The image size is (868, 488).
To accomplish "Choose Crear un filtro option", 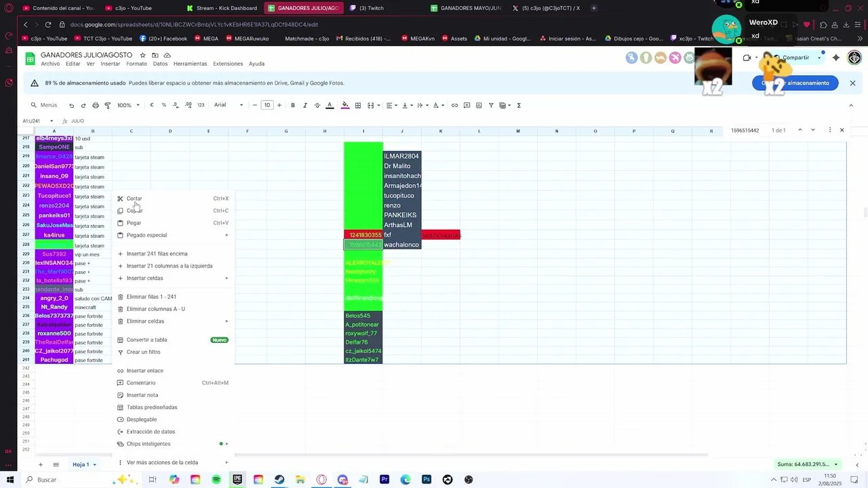I will (x=173, y=352).
